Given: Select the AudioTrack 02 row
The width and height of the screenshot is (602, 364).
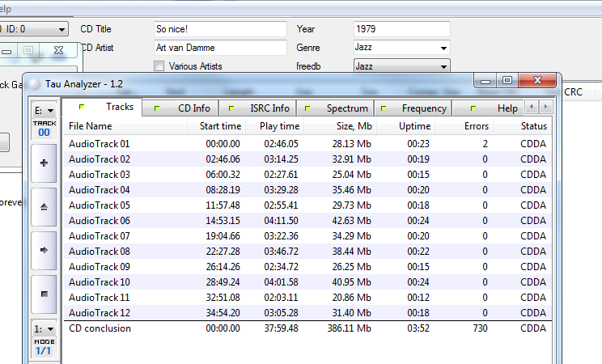Looking at the screenshot, I should (307, 159).
